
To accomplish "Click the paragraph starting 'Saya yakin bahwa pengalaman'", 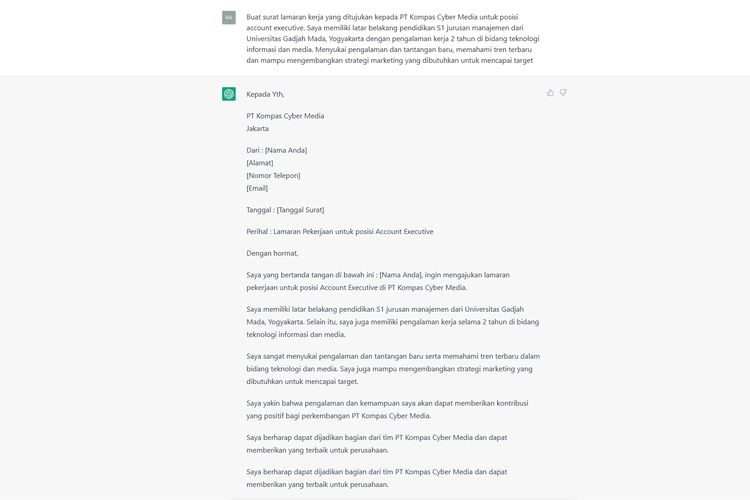I will [x=387, y=409].
